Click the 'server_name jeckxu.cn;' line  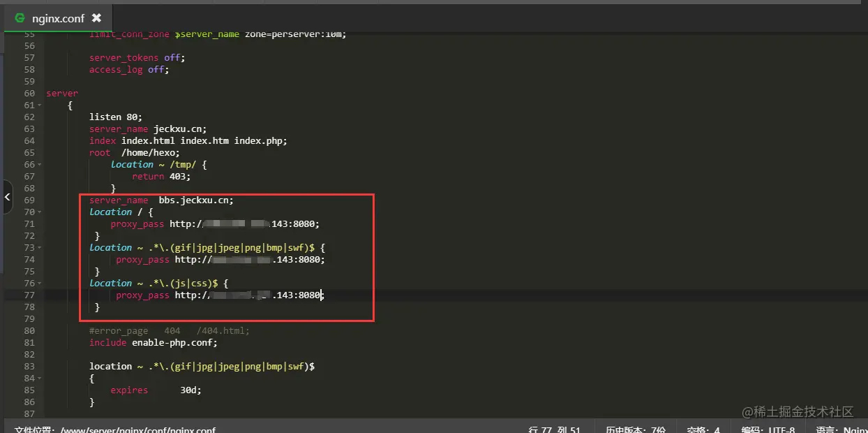(148, 129)
